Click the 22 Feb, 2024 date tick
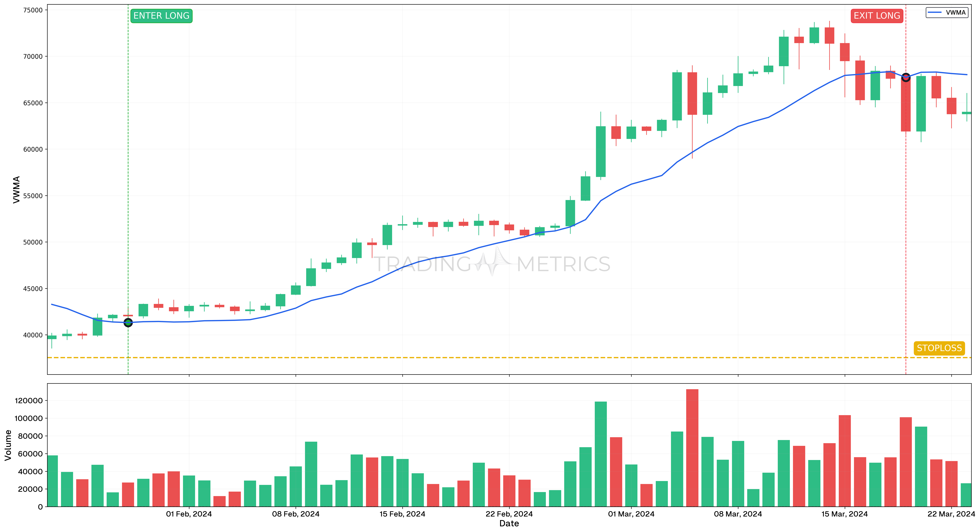The height and width of the screenshot is (532, 980). pos(509,514)
